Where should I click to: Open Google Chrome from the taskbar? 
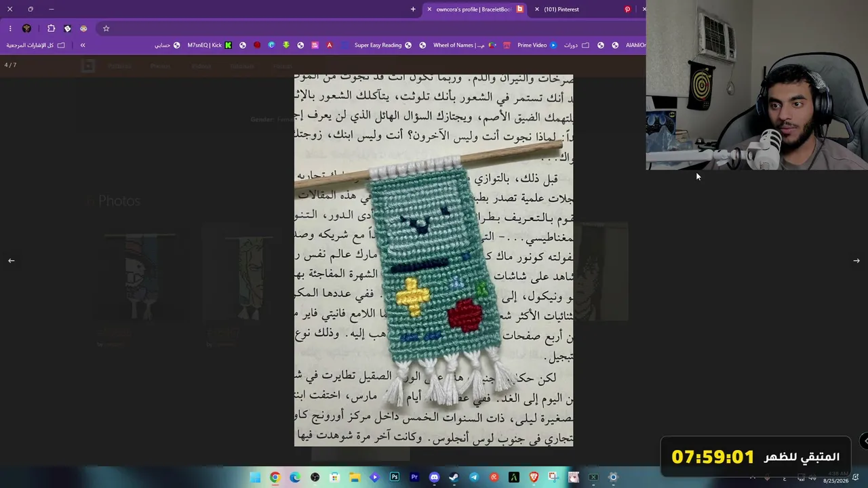tap(275, 477)
